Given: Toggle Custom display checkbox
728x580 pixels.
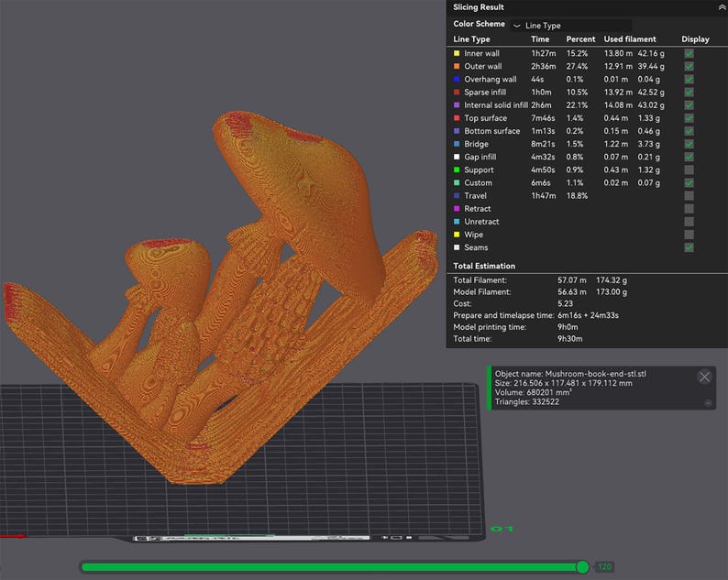Looking at the screenshot, I should click(x=689, y=183).
